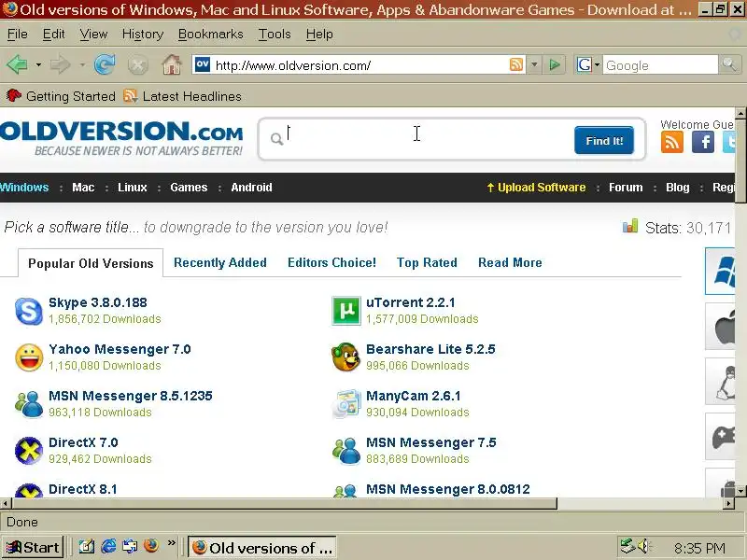Launch Firefox from quick launch bar
The height and width of the screenshot is (560, 747).
tap(151, 546)
